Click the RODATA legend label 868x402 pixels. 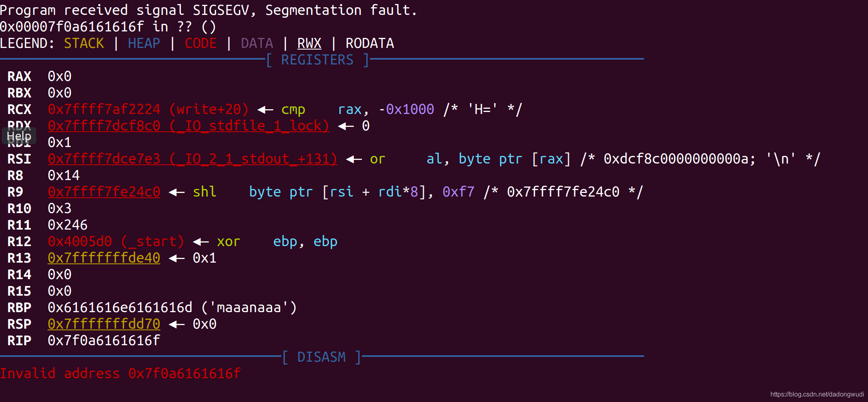370,44
